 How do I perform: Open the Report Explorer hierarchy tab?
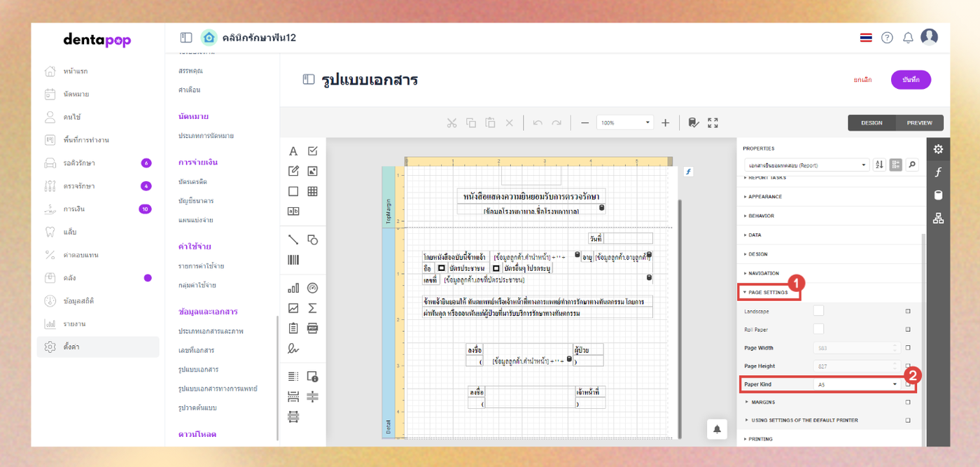pos(938,218)
